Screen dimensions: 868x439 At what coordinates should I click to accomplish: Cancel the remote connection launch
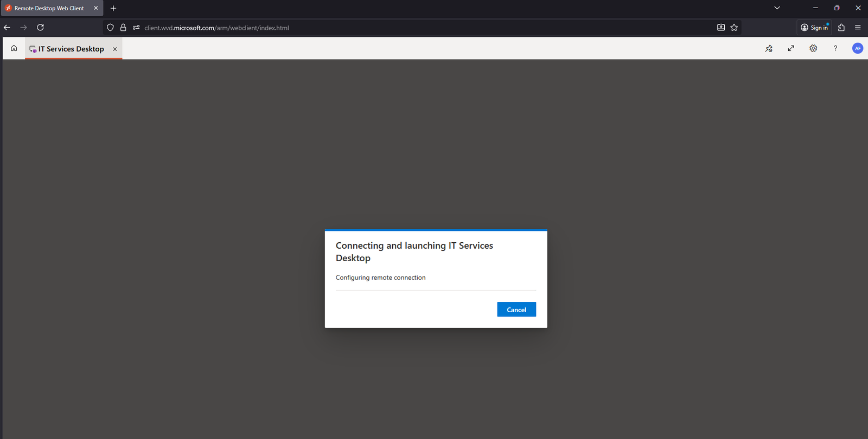point(516,309)
